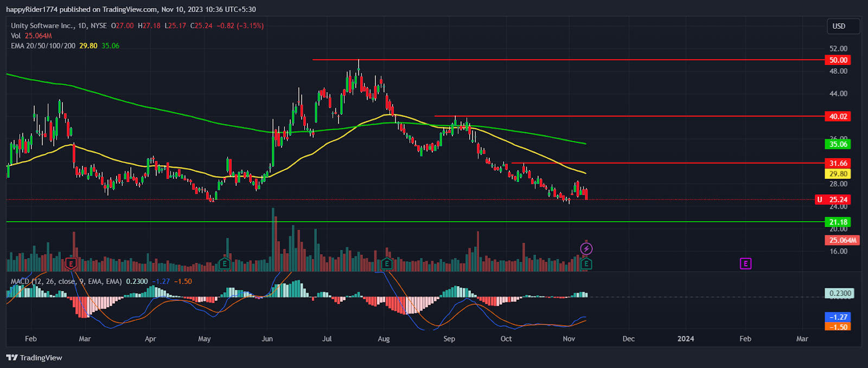
Task: Click the Aug label on time axis
Action: (x=384, y=339)
